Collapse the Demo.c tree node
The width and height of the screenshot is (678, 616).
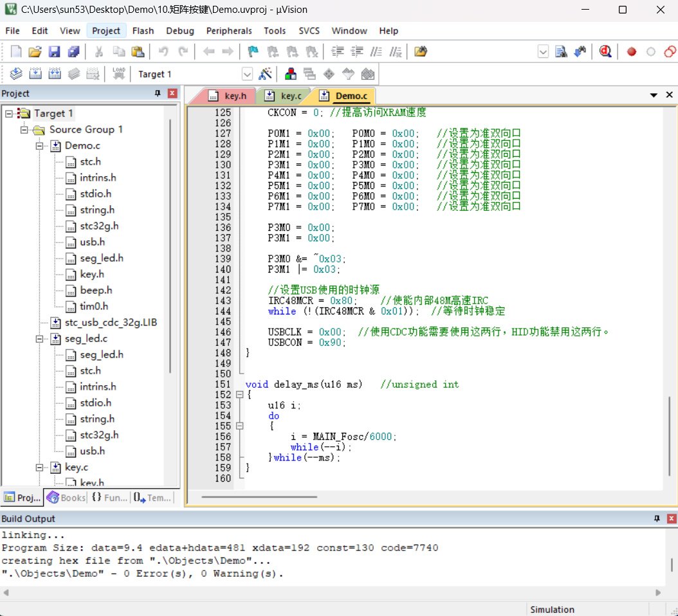click(x=39, y=146)
